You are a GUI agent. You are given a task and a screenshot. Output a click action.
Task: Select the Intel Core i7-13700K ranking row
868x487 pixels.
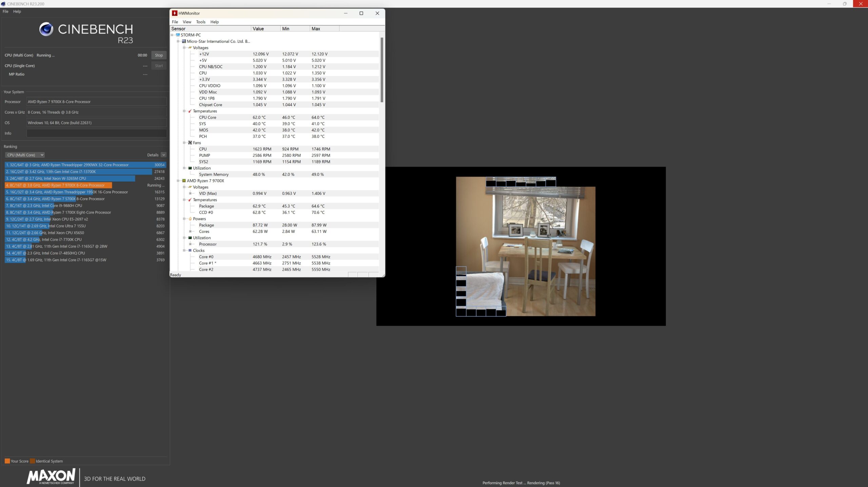click(85, 171)
